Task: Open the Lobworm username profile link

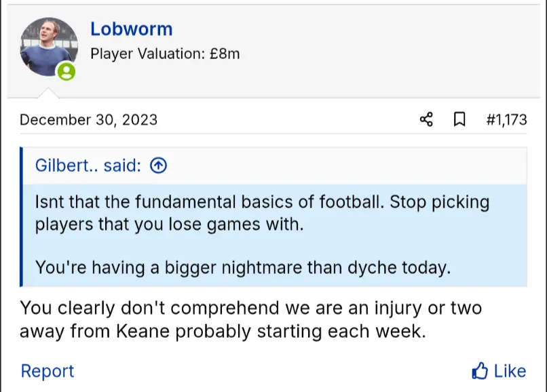Action: click(x=131, y=29)
